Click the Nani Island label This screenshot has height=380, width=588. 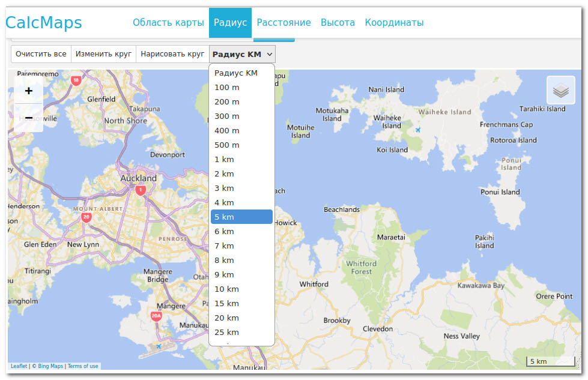tap(386, 89)
